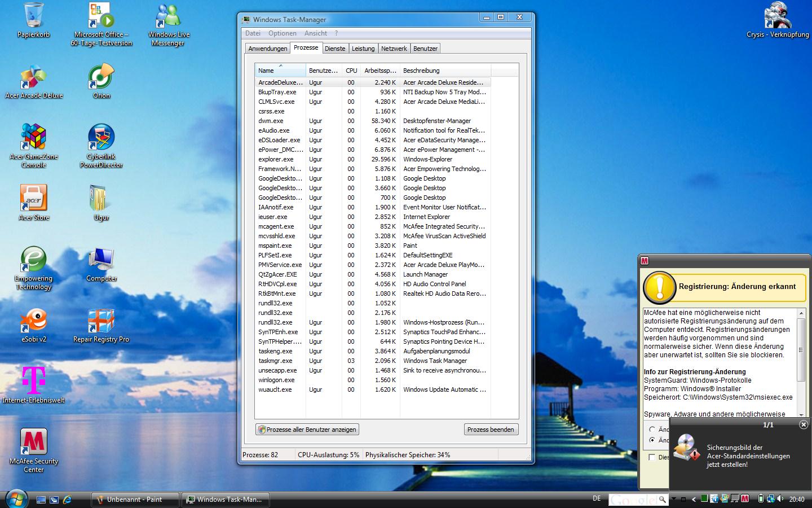This screenshot has height=508, width=812.
Task: Select the ieuser.exe process row
Action: 373,217
